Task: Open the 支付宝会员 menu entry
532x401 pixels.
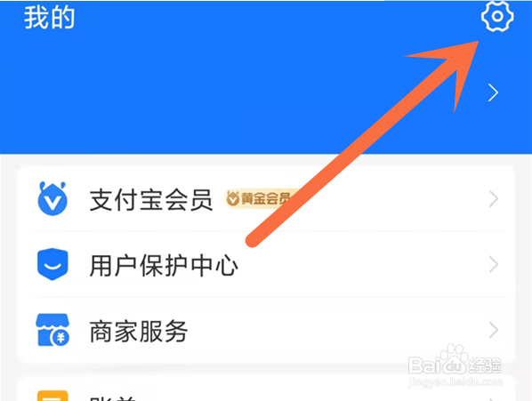Action: 266,199
